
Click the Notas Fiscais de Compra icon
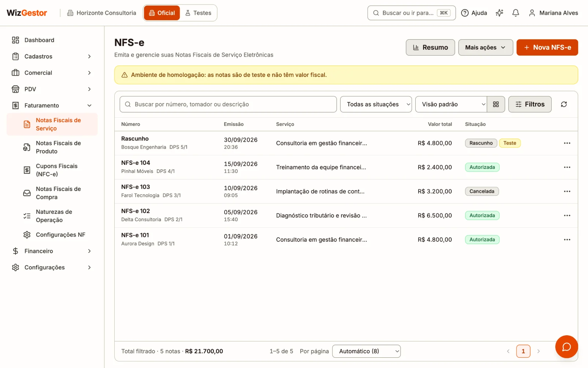27,193
